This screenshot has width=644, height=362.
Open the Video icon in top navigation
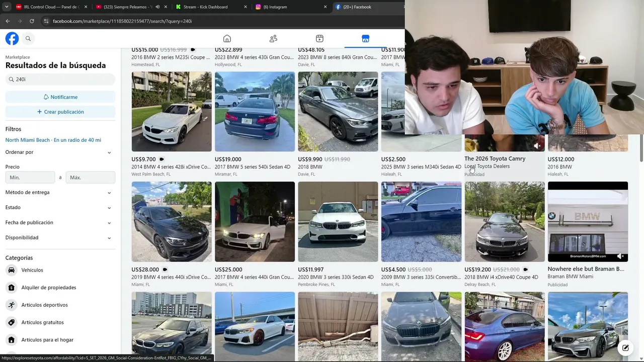pos(319,39)
